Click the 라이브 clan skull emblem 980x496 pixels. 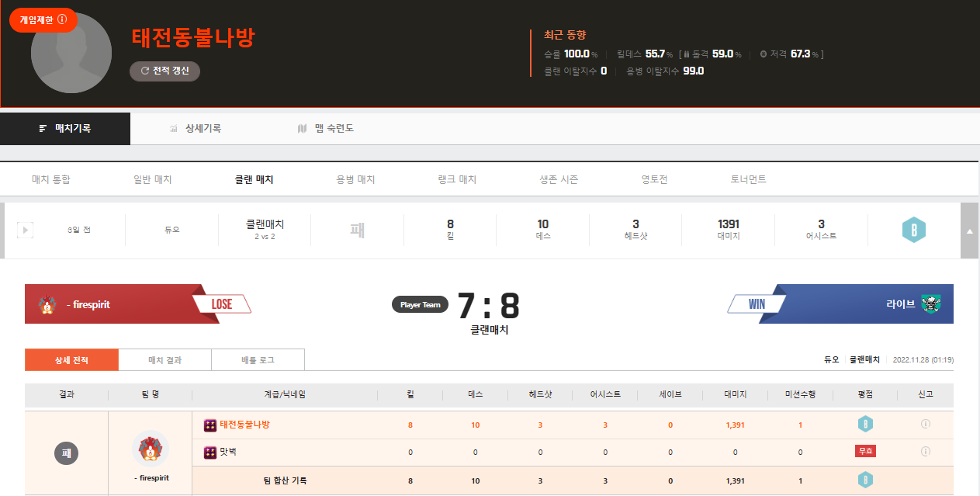click(x=931, y=304)
